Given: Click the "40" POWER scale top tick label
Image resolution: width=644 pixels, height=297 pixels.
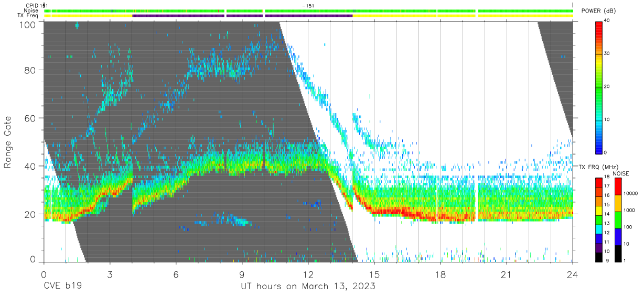Looking at the screenshot, I should coord(608,21).
